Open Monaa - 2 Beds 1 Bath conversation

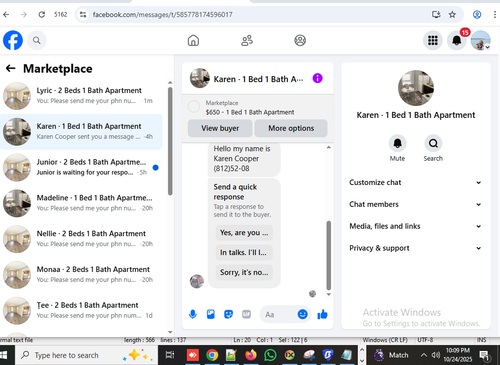point(81,275)
